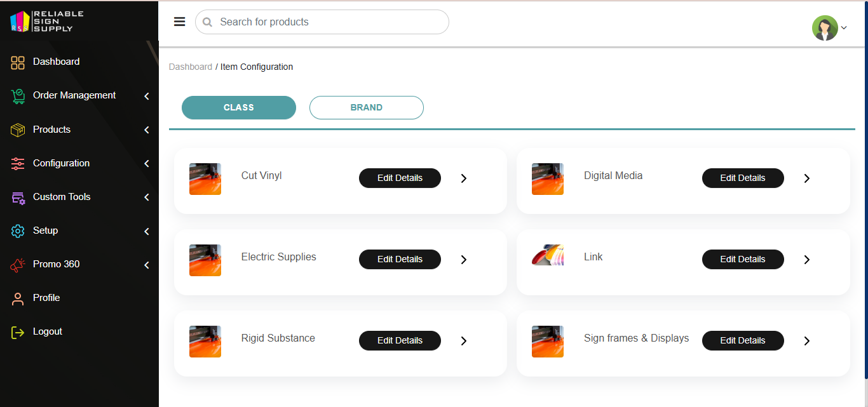Screen dimensions: 868x407
Task: Follow the Dashboard breadcrumb link
Action: point(191,67)
